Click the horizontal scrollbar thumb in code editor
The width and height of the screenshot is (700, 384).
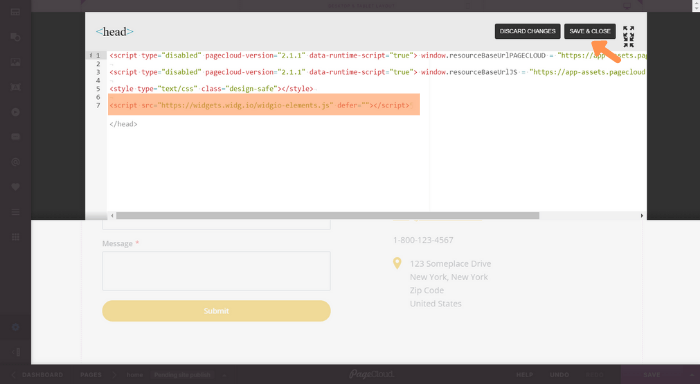pos(327,216)
